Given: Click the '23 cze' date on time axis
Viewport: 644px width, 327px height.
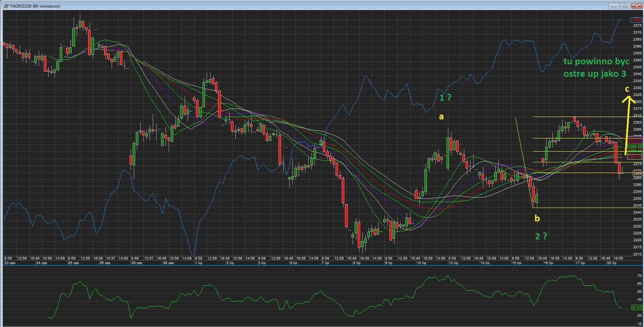Looking at the screenshot, I should click(x=10, y=263).
